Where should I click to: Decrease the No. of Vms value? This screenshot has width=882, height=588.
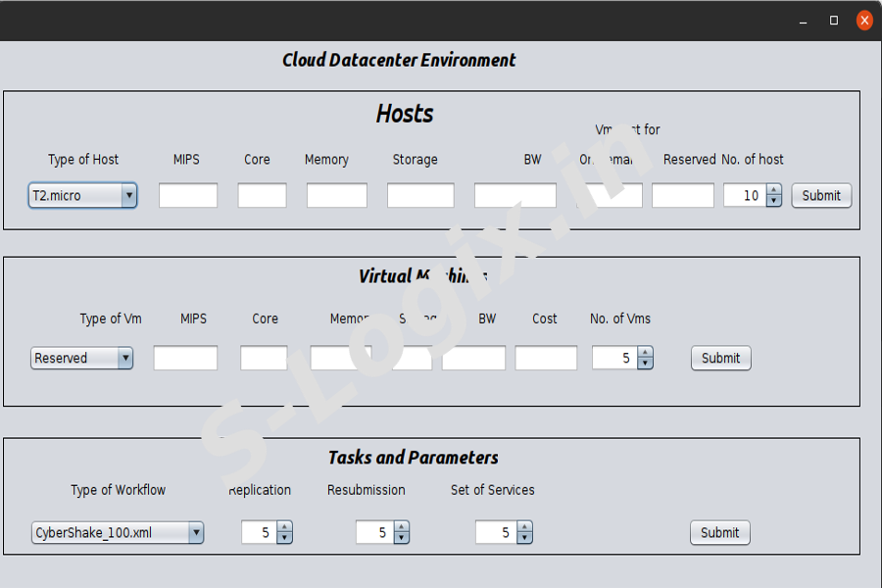point(645,364)
